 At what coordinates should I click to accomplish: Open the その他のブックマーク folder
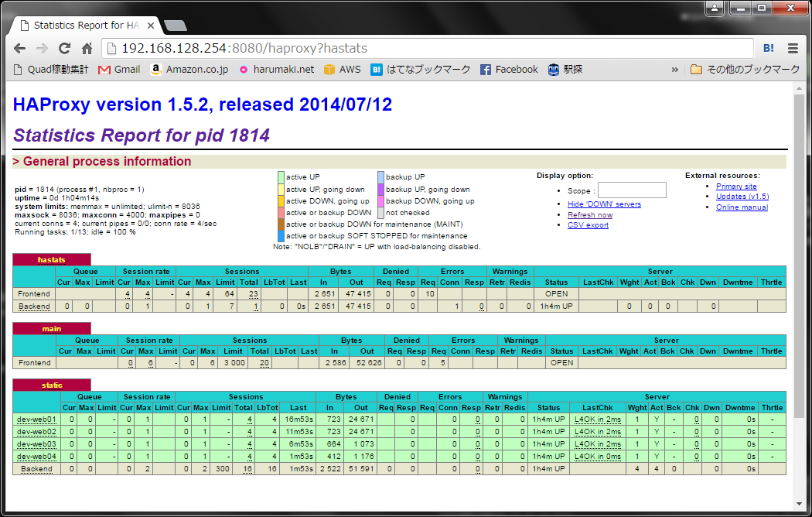[x=745, y=69]
